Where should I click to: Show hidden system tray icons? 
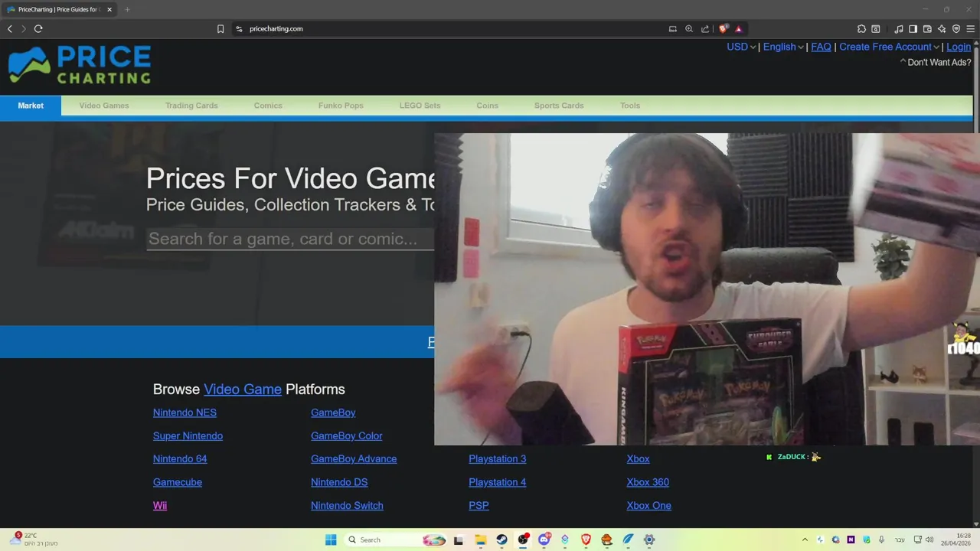pos(805,540)
